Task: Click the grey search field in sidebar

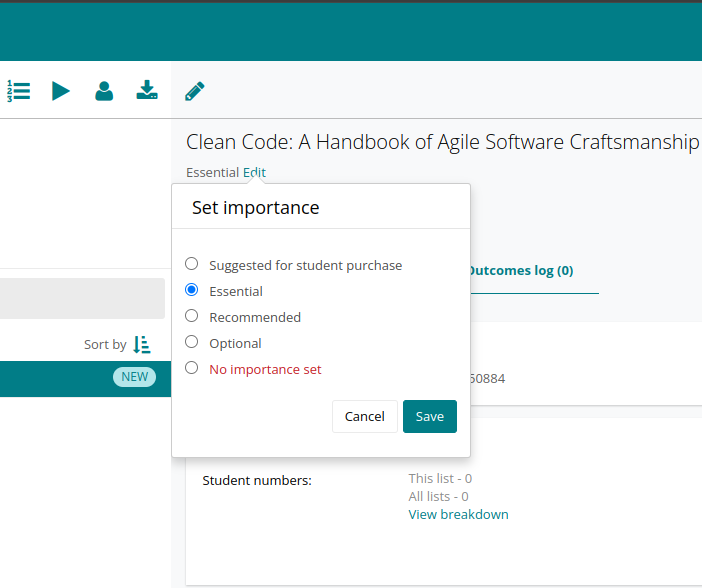Action: click(x=82, y=298)
